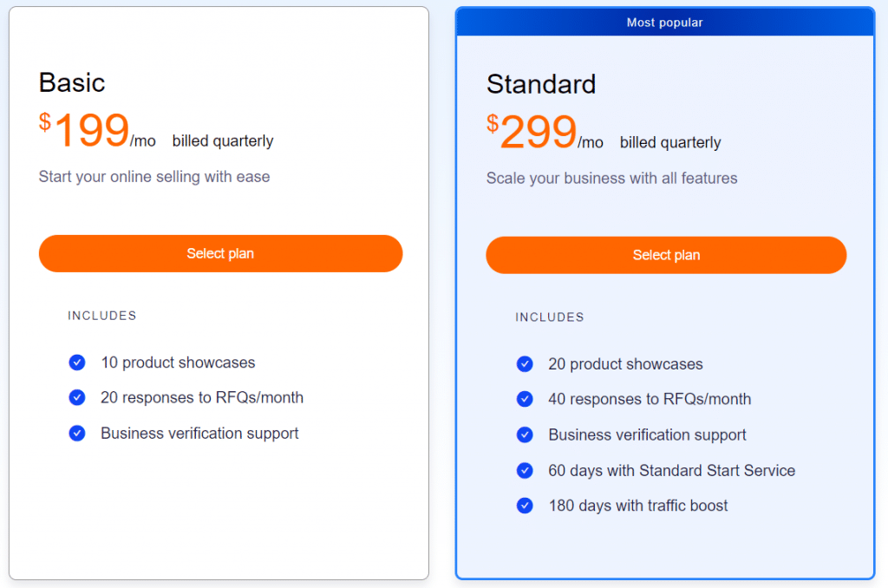
Task: Click Scale your business with all features tagline
Action: tap(610, 178)
